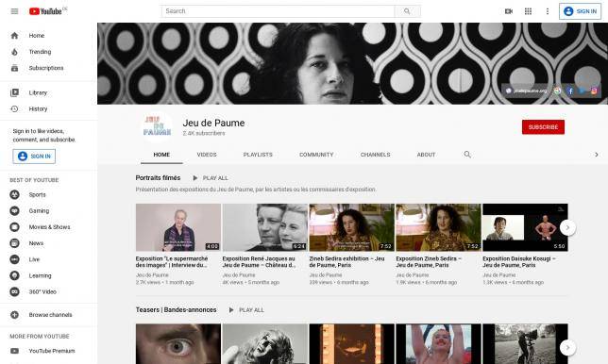Image resolution: width=608 pixels, height=364 pixels.
Task: Open Library in the sidebar
Action: coord(48,93)
